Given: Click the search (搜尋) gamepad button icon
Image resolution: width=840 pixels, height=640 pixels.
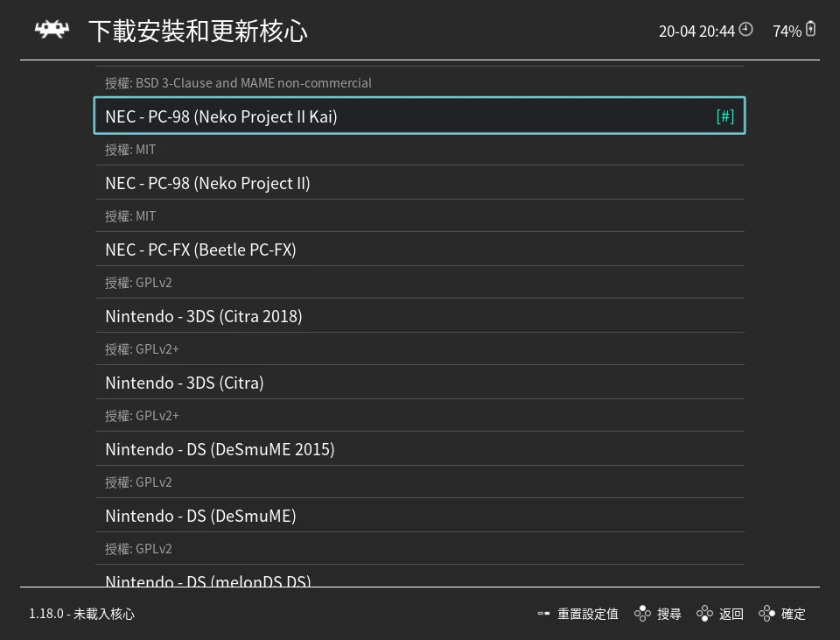Looking at the screenshot, I should (642, 613).
